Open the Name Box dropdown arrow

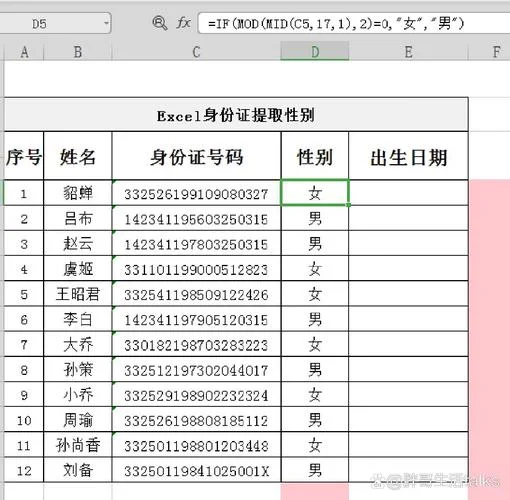[106, 23]
